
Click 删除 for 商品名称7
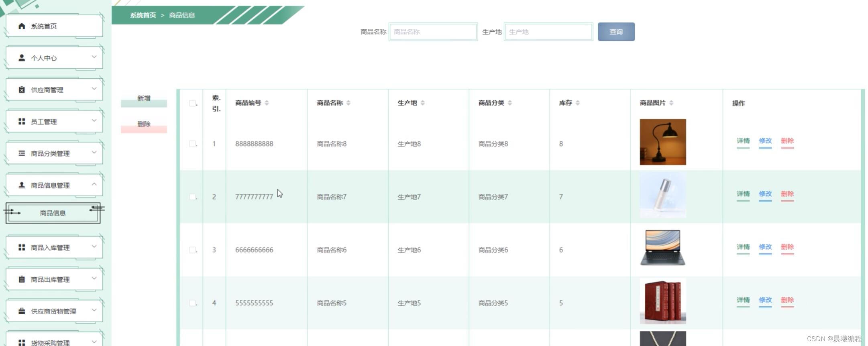[x=787, y=194]
